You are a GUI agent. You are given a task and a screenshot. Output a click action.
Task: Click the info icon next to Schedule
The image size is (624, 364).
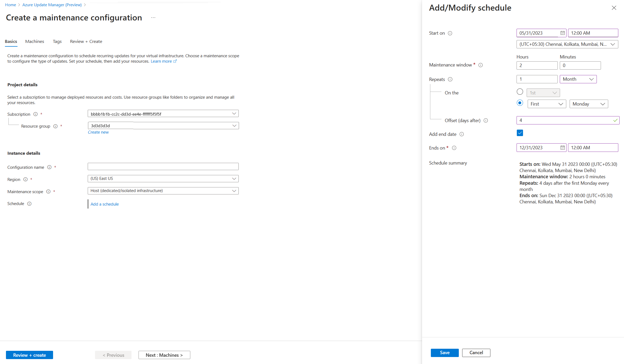[29, 203]
